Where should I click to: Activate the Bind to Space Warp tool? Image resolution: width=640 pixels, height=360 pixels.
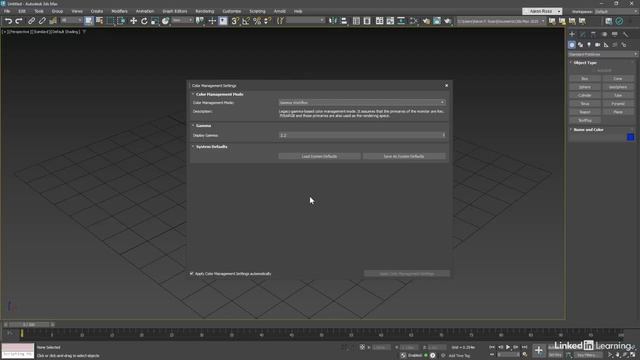tap(53, 21)
